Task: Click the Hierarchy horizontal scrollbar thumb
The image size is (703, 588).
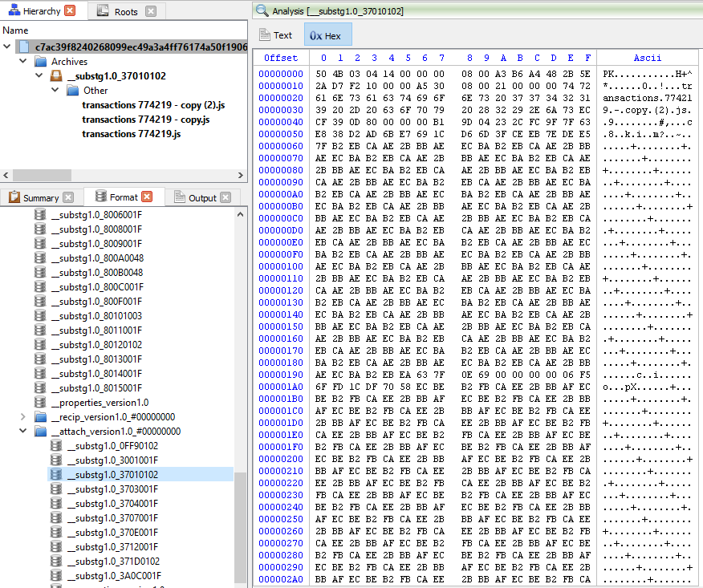Action: (42, 175)
